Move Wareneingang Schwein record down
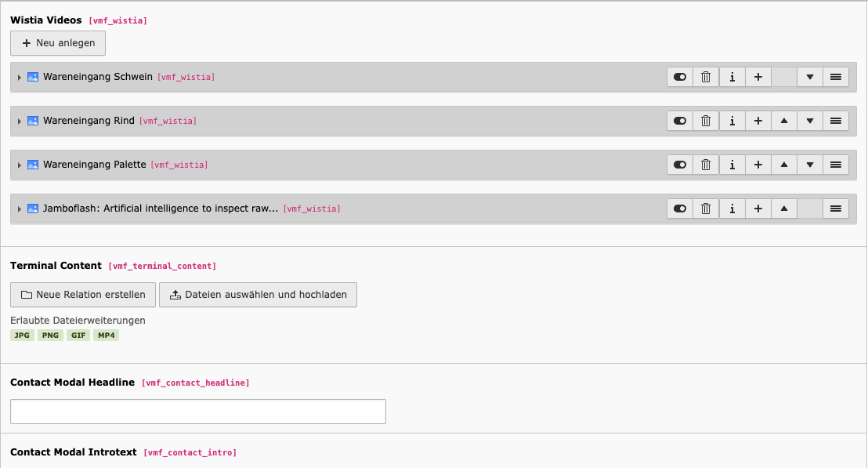 (810, 77)
